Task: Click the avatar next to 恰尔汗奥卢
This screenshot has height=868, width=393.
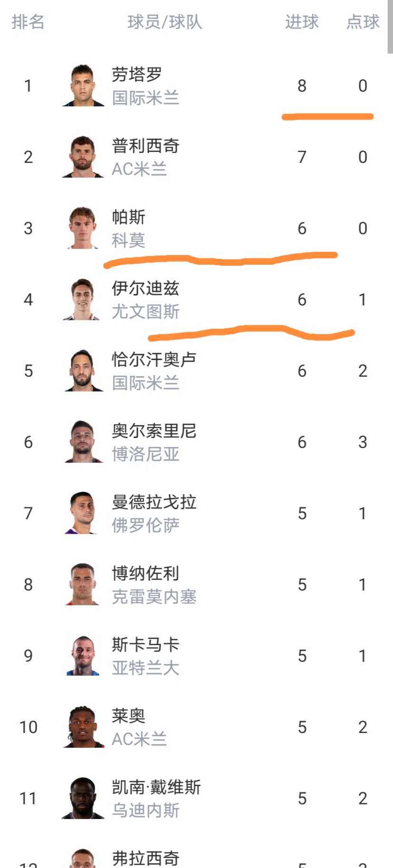Action: point(83,371)
